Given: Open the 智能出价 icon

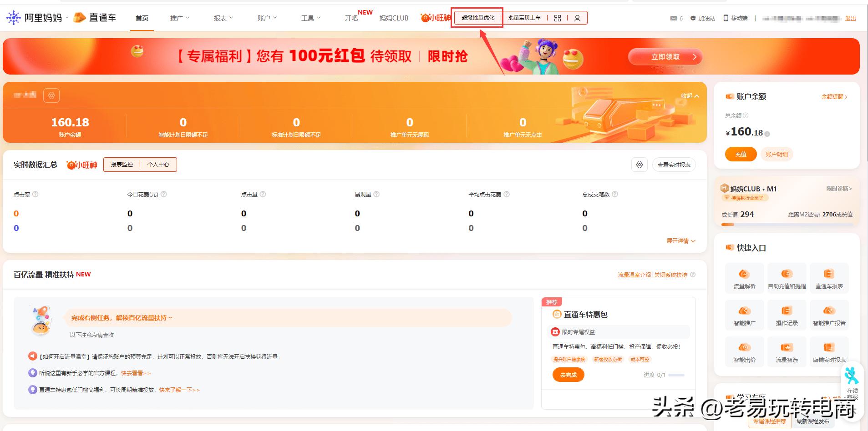Looking at the screenshot, I should click(744, 350).
